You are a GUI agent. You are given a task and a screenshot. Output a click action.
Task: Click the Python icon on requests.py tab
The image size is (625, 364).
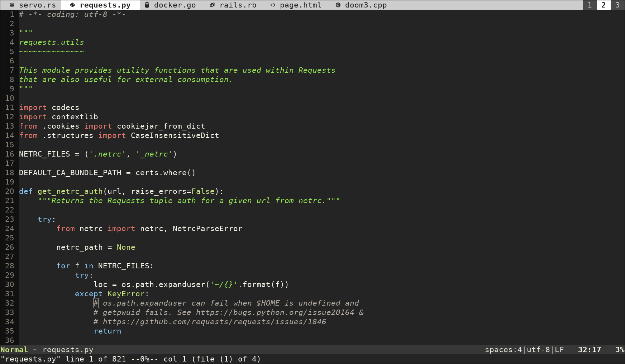tap(72, 5)
